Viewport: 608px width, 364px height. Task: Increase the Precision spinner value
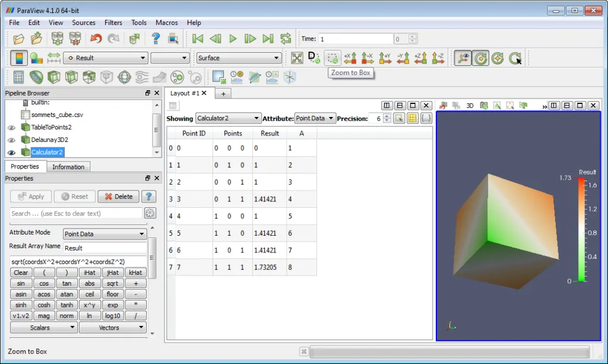[387, 116]
